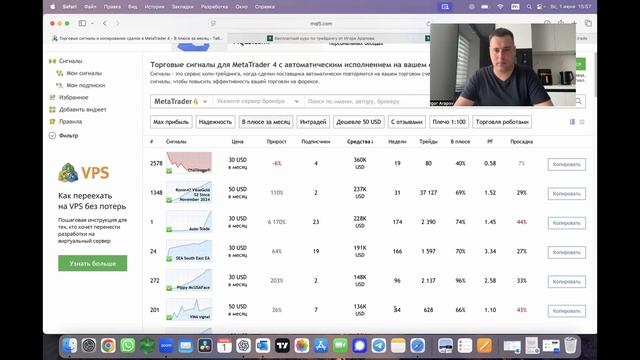Open Закладки menu
This screenshot has height=360, width=640.
[x=182, y=7]
